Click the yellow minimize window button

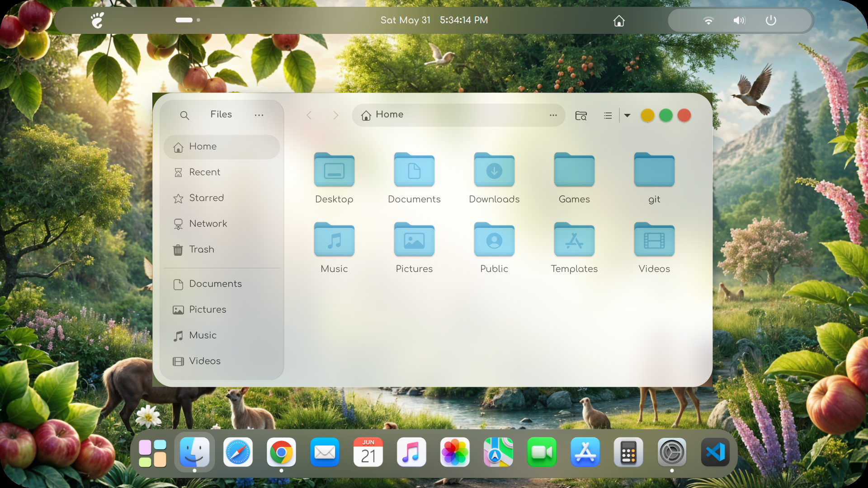point(647,116)
